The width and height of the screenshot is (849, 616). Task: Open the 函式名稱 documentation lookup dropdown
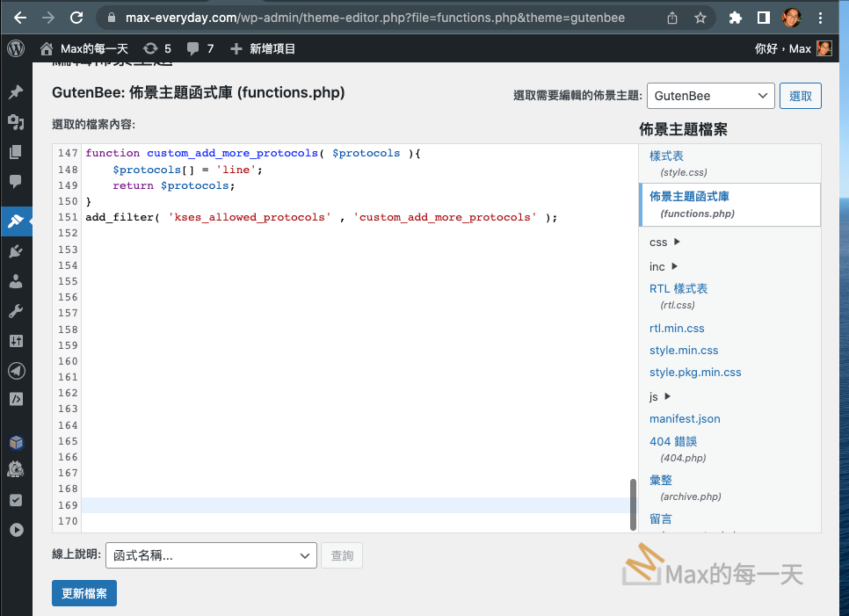211,555
